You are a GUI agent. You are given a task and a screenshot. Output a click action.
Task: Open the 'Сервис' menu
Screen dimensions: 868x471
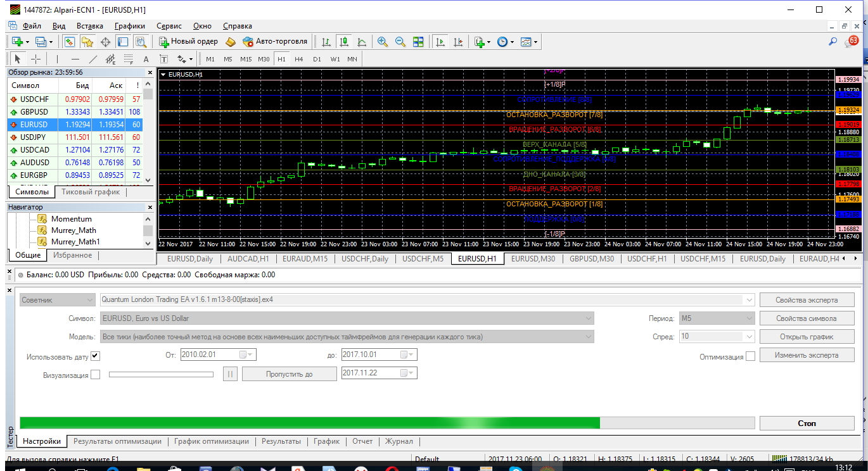(x=169, y=26)
